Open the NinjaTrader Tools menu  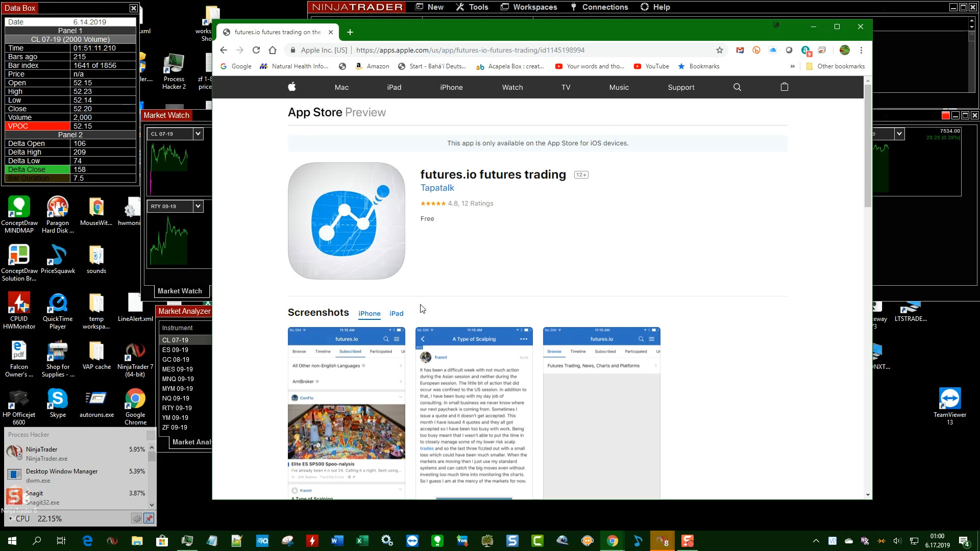point(472,7)
